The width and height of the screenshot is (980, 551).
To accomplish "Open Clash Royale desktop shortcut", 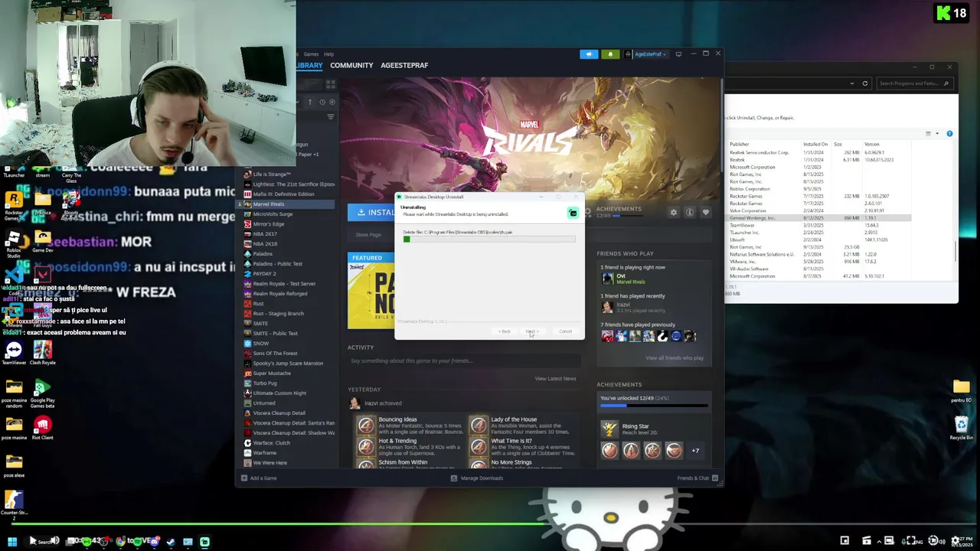I will click(x=43, y=354).
